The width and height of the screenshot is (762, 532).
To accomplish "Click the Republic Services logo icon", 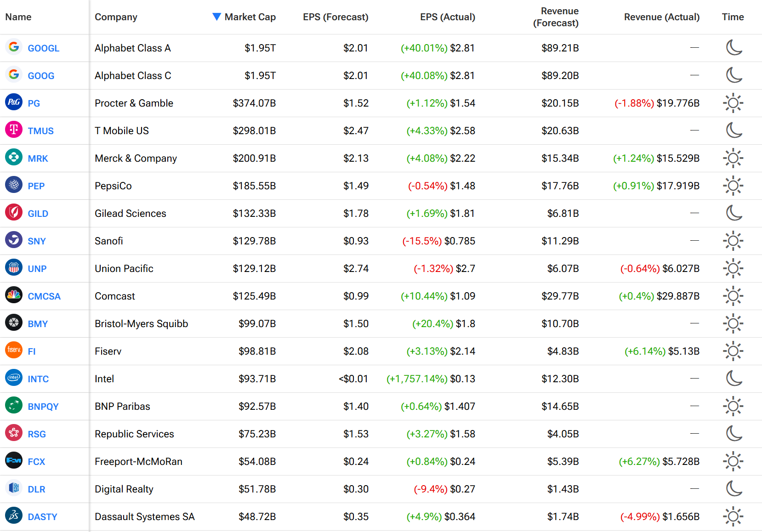I will 14,433.
